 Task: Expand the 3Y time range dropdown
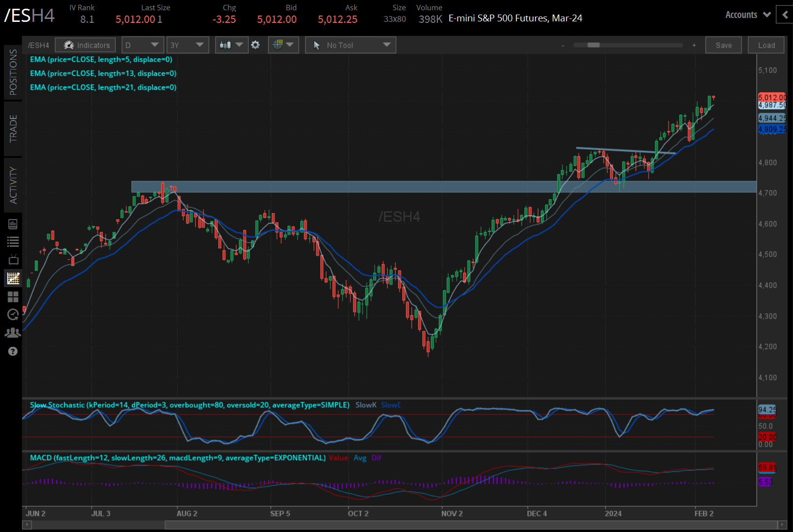click(x=188, y=45)
